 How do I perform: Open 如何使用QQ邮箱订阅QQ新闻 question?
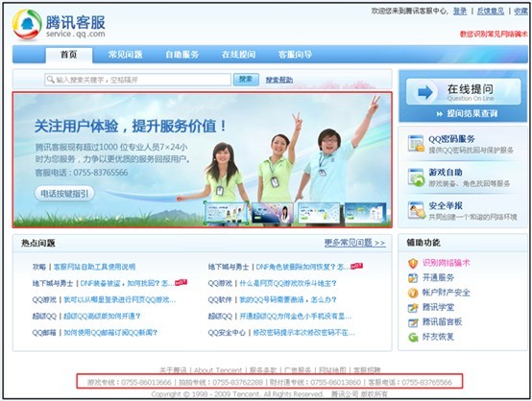point(110,333)
